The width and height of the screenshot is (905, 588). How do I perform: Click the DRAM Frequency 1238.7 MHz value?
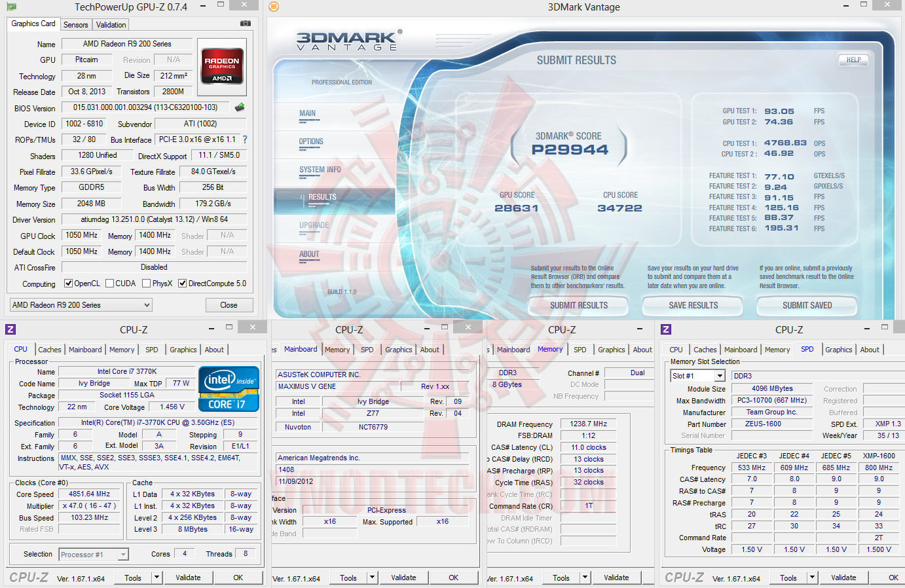click(588, 424)
